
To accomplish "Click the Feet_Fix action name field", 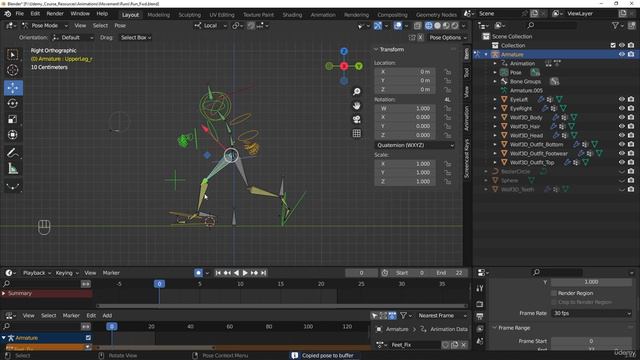I will [x=416, y=345].
